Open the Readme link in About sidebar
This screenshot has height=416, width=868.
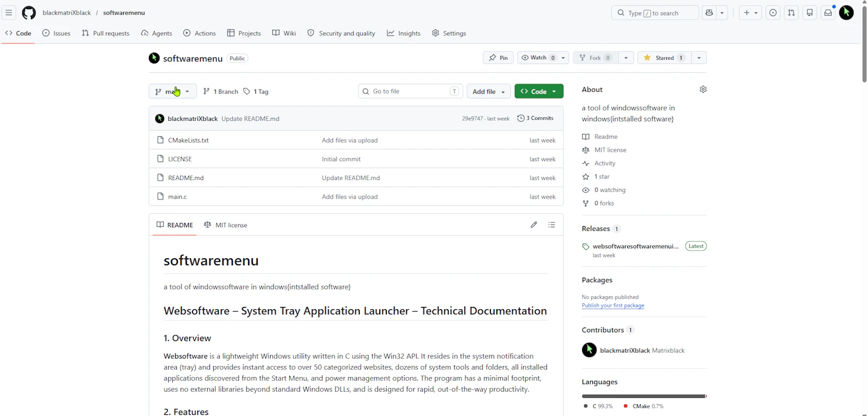click(x=606, y=137)
